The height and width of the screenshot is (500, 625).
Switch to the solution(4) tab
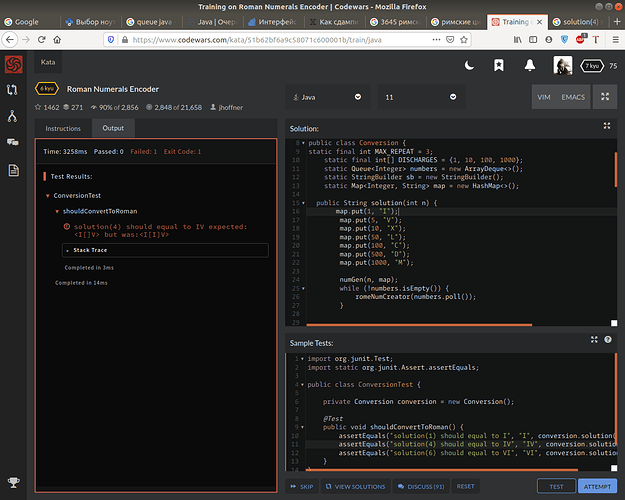click(x=579, y=22)
